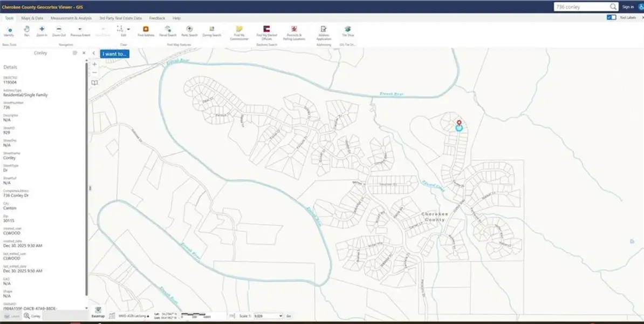This screenshot has height=324, width=644.
Task: Open the Measurement & Analysis tab
Action: click(x=71, y=18)
